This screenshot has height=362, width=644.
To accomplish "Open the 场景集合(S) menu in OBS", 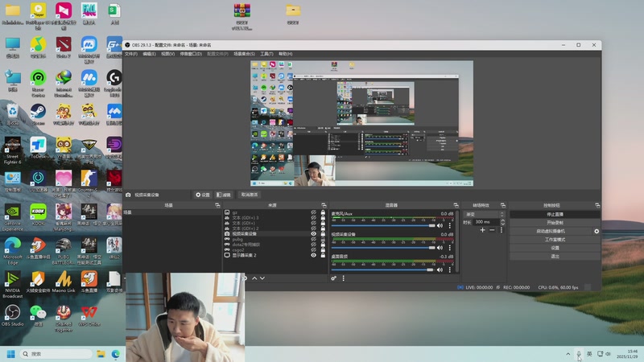I will [245, 54].
